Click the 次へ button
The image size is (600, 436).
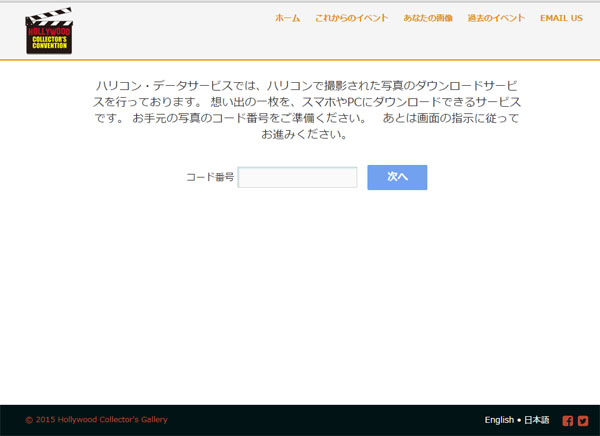[x=397, y=177]
